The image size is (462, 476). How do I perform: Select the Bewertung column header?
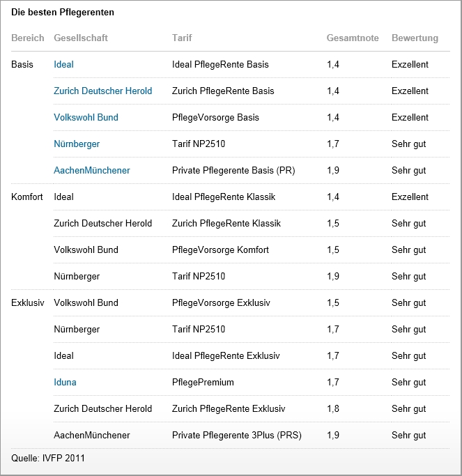[x=415, y=38]
